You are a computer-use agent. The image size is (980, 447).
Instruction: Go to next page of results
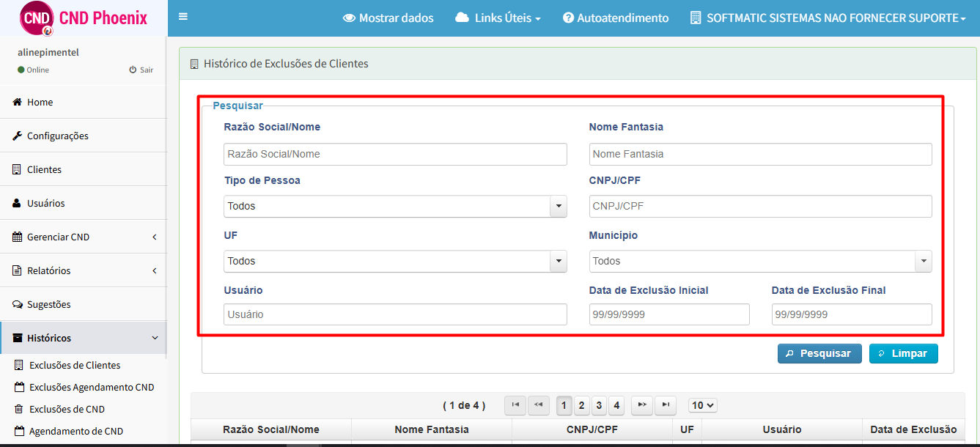[642, 404]
